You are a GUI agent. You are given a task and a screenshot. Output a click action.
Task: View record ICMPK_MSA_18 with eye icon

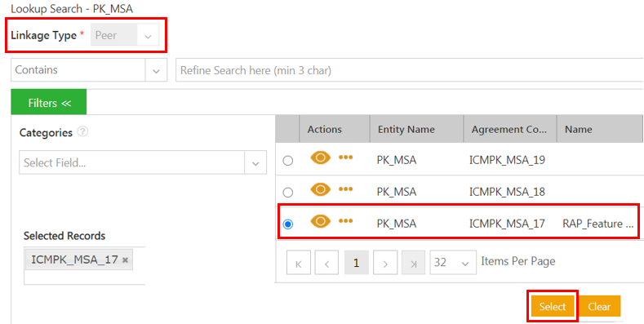coord(320,189)
